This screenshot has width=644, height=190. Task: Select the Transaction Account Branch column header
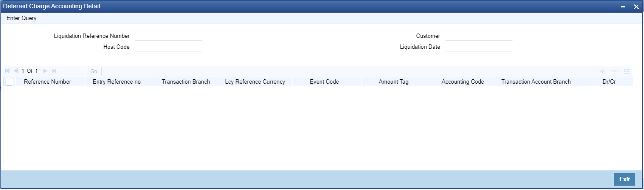tap(536, 82)
